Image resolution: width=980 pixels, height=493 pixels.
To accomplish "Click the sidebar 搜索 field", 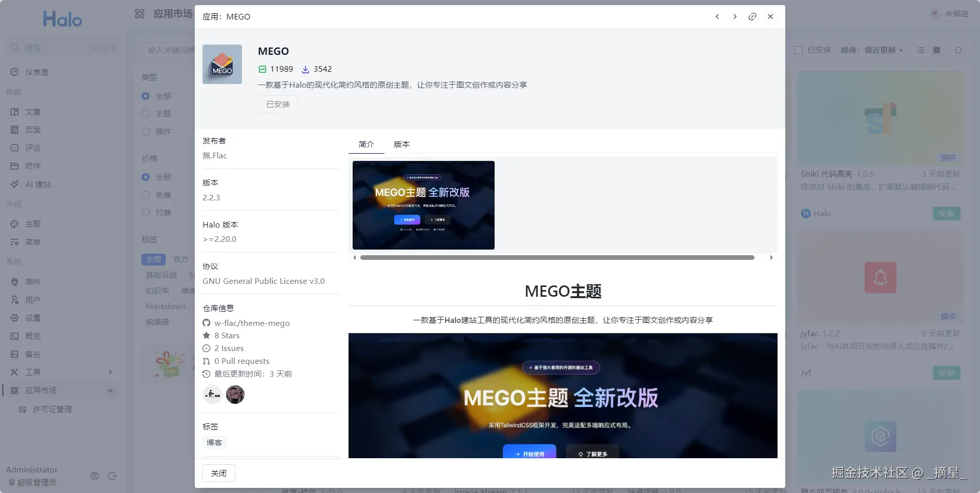I will pos(63,48).
